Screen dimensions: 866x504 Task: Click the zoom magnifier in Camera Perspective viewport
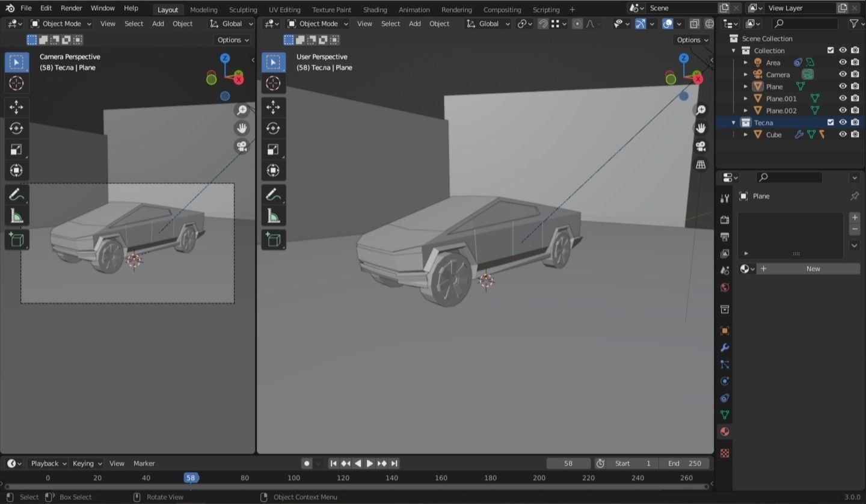(x=242, y=110)
